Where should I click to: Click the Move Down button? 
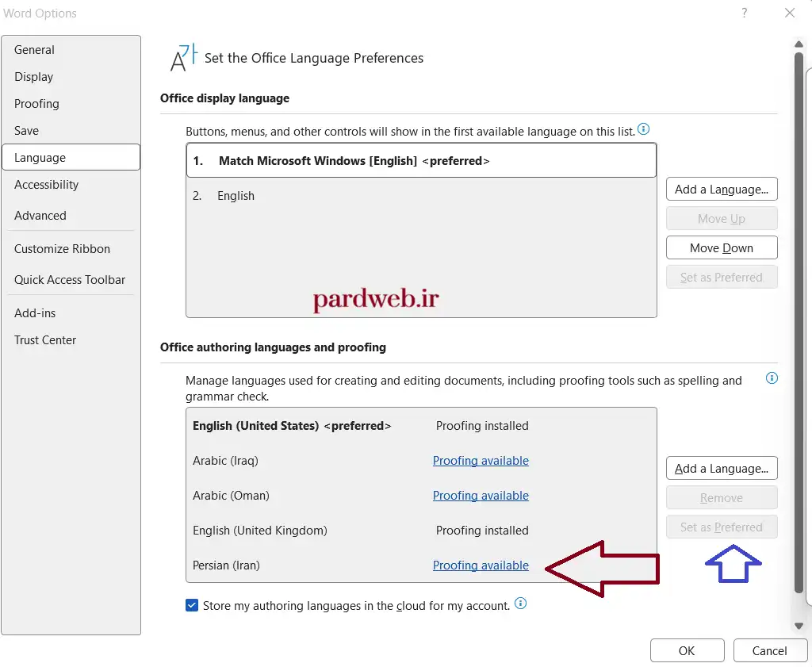(722, 248)
